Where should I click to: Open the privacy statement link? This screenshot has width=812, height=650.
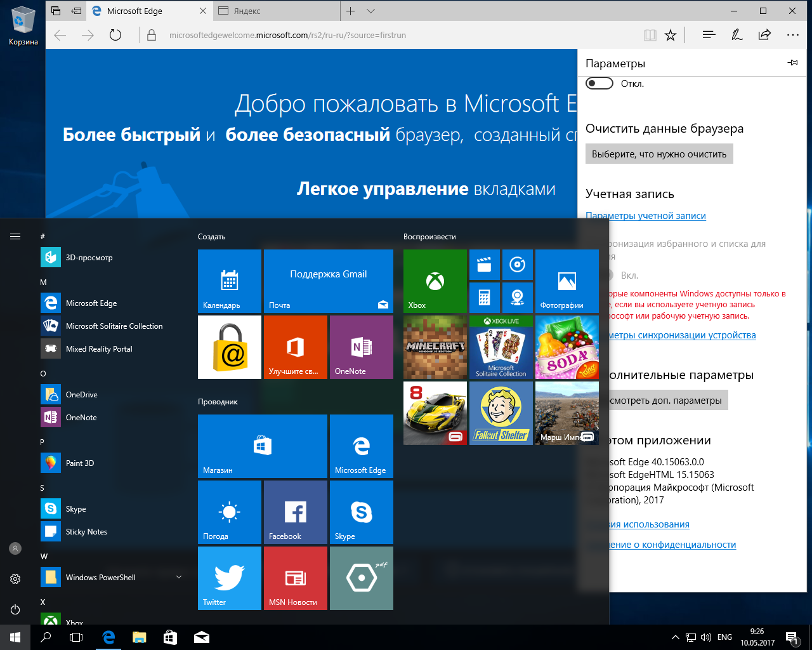[672, 545]
